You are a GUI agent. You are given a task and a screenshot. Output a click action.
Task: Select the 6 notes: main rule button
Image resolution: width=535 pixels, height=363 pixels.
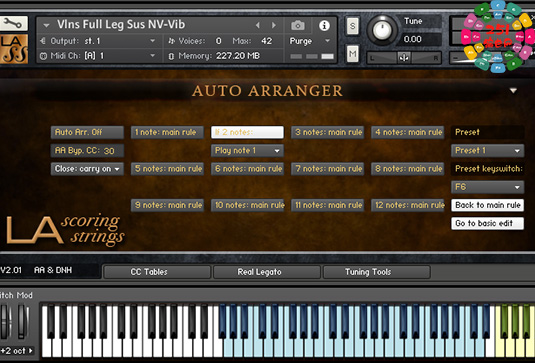coord(247,169)
